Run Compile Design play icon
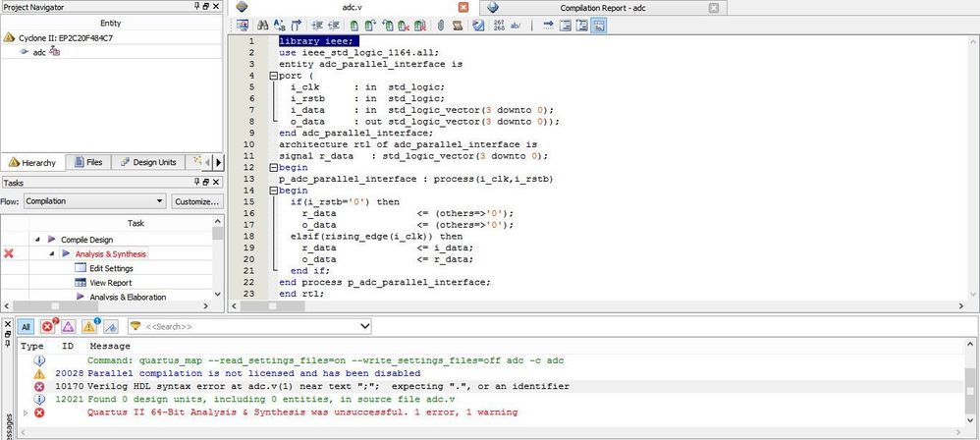This screenshot has height=440, width=980. (51, 239)
